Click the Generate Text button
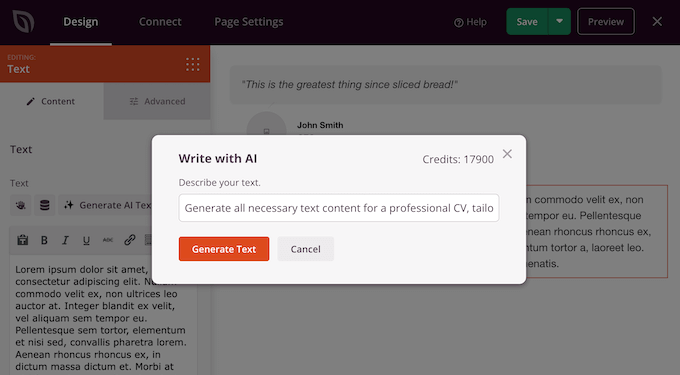680x375 pixels. coord(224,249)
